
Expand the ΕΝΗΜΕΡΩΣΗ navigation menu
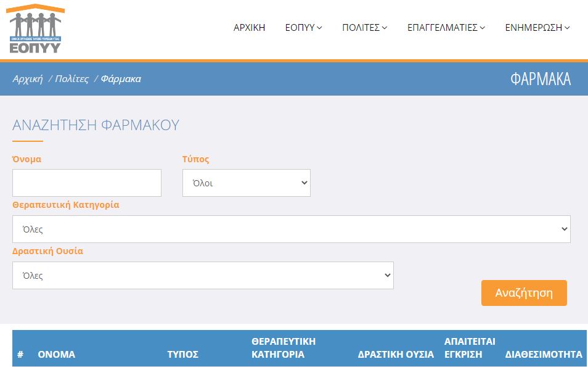[x=537, y=27]
